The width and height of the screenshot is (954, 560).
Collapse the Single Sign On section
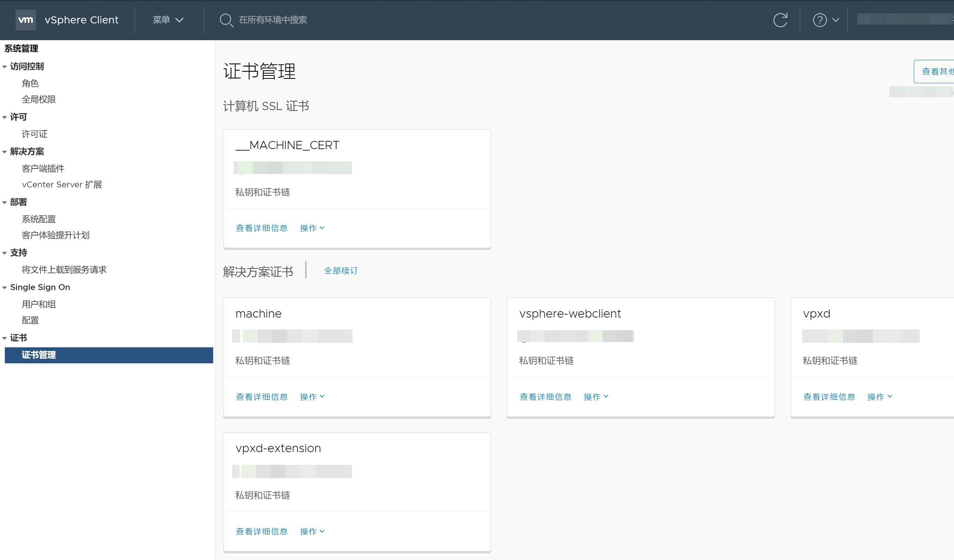[4, 287]
